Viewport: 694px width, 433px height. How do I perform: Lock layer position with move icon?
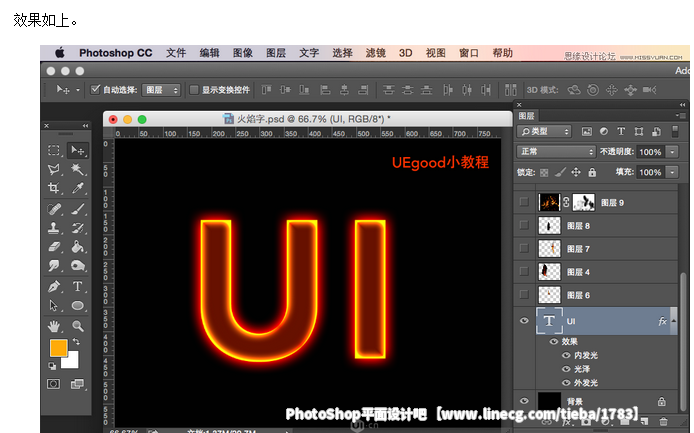click(576, 172)
